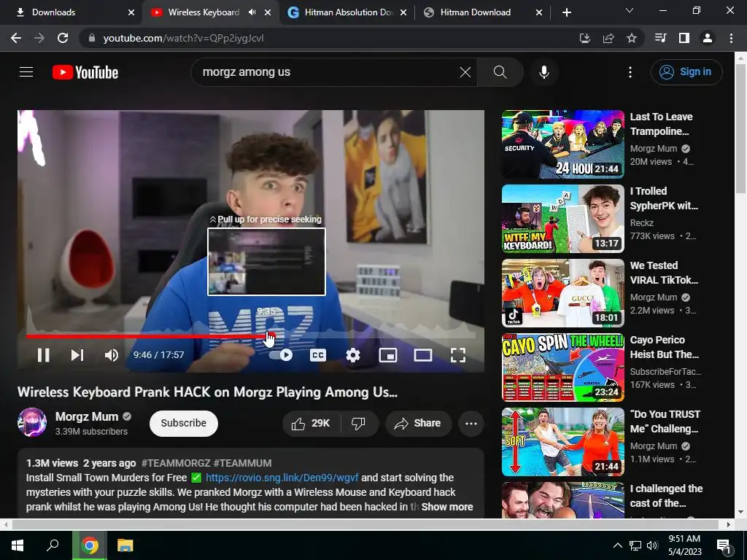
Task: Share this video
Action: coord(418,423)
